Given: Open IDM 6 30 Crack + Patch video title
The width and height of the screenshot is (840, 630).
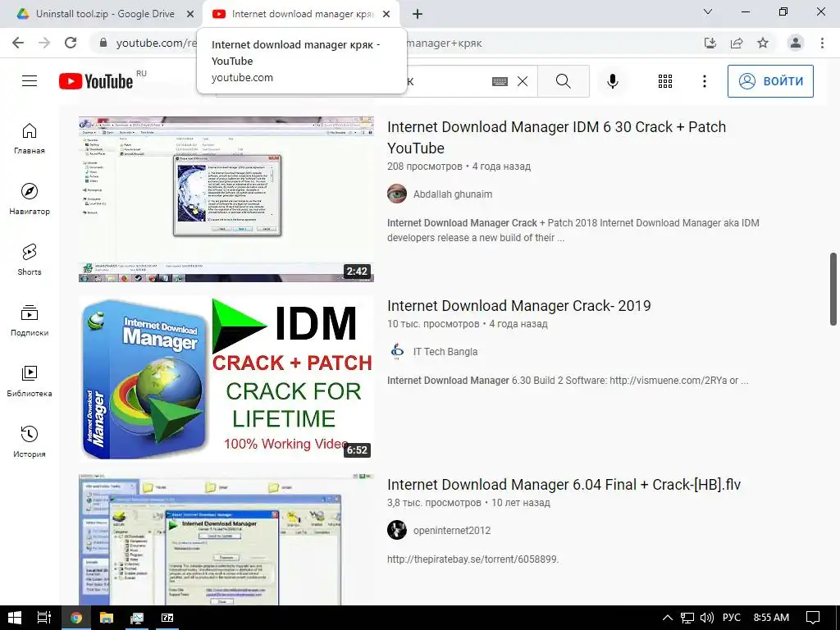Looking at the screenshot, I should (556, 137).
